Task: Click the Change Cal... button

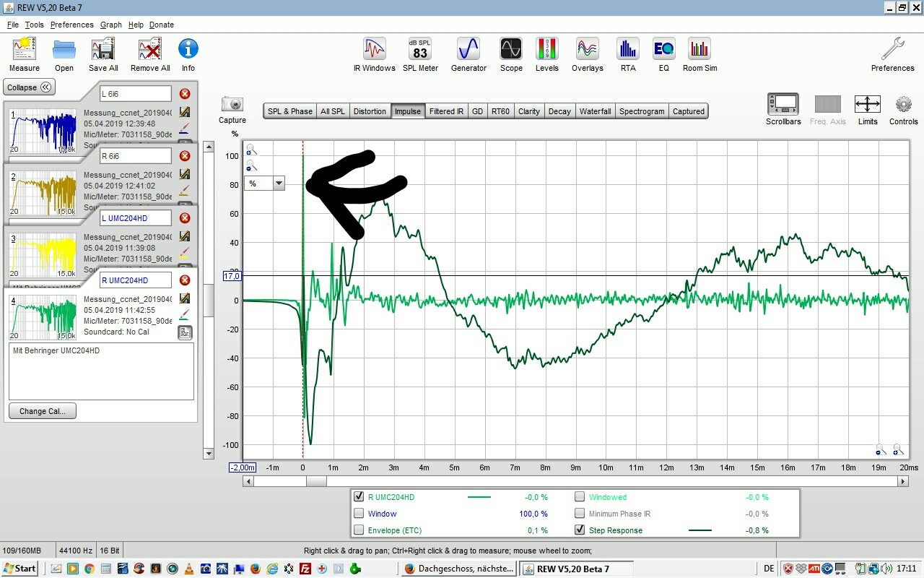Action: click(x=43, y=411)
